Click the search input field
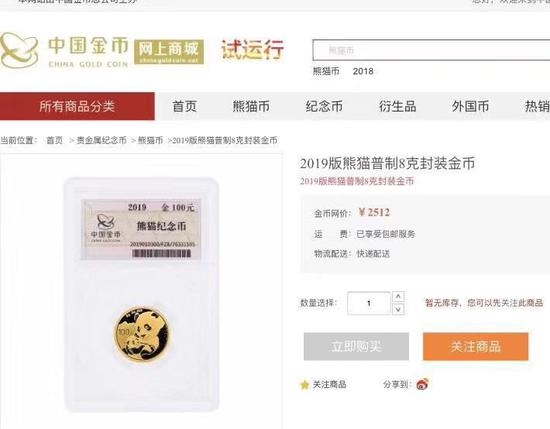 point(431,50)
